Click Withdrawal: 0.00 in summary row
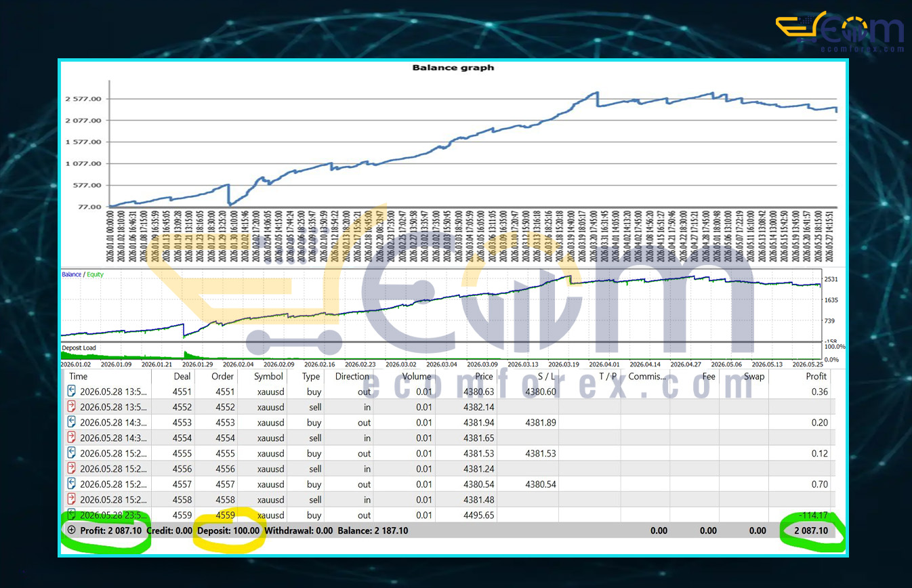The height and width of the screenshot is (588, 912). tap(299, 530)
